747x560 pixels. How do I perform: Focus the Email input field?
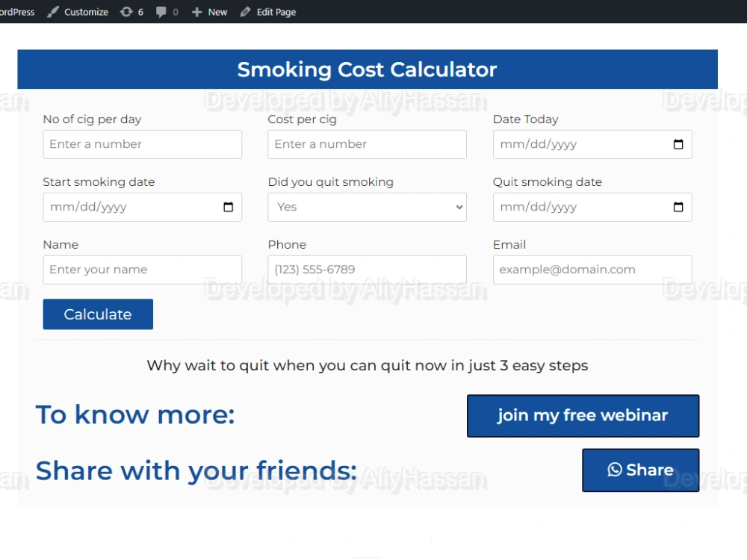point(592,270)
